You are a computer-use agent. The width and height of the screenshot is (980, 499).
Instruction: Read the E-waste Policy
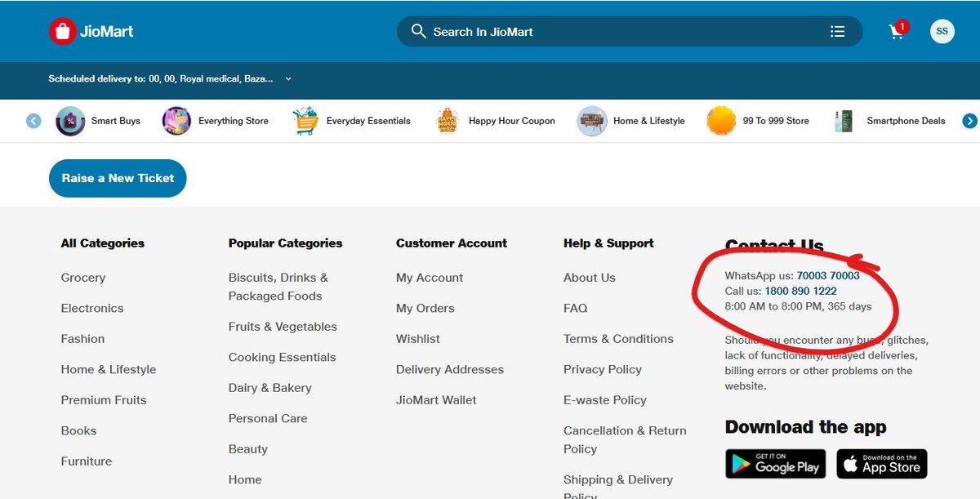pyautogui.click(x=605, y=400)
